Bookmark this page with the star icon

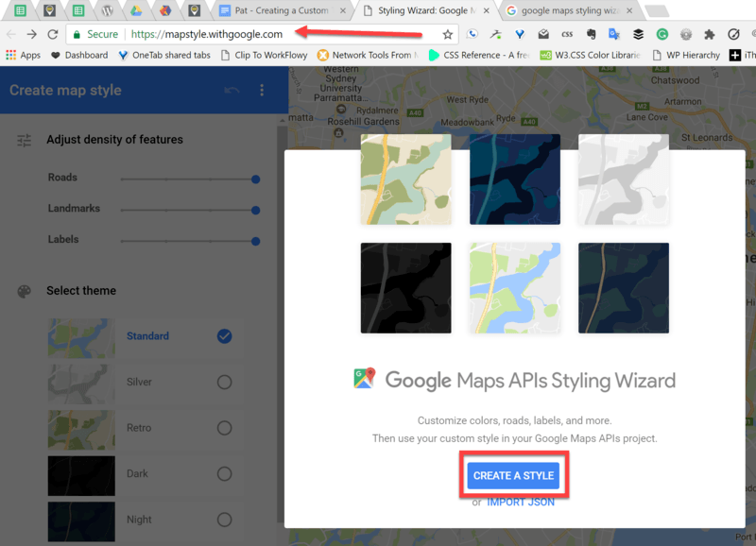[447, 34]
